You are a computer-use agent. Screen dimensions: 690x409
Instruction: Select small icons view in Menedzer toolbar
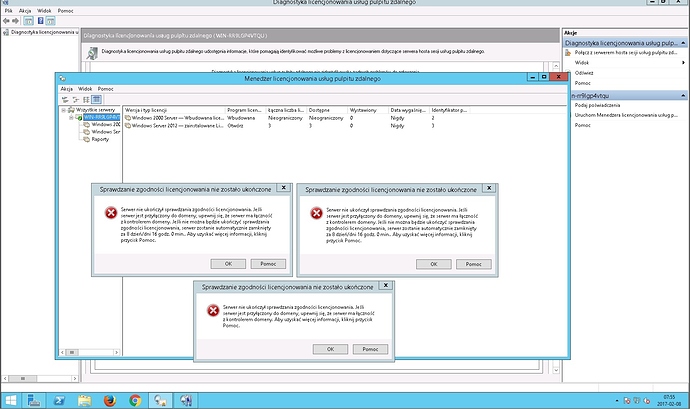click(x=76, y=99)
